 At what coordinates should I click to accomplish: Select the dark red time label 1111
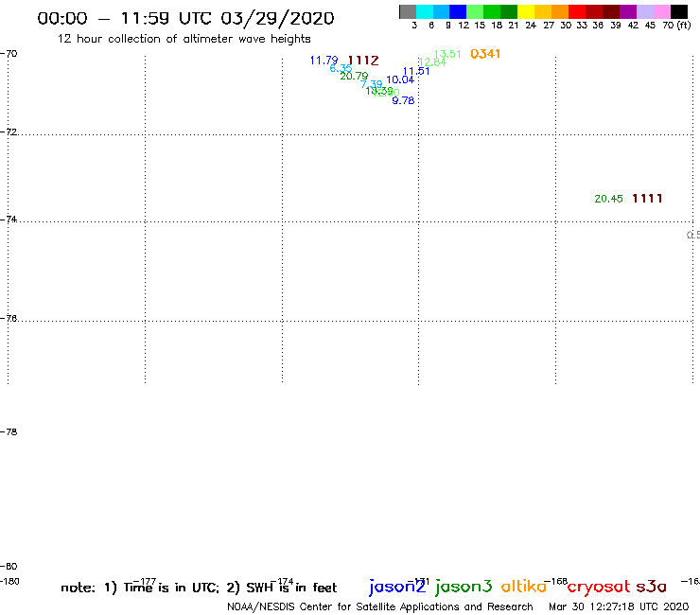coord(647,199)
